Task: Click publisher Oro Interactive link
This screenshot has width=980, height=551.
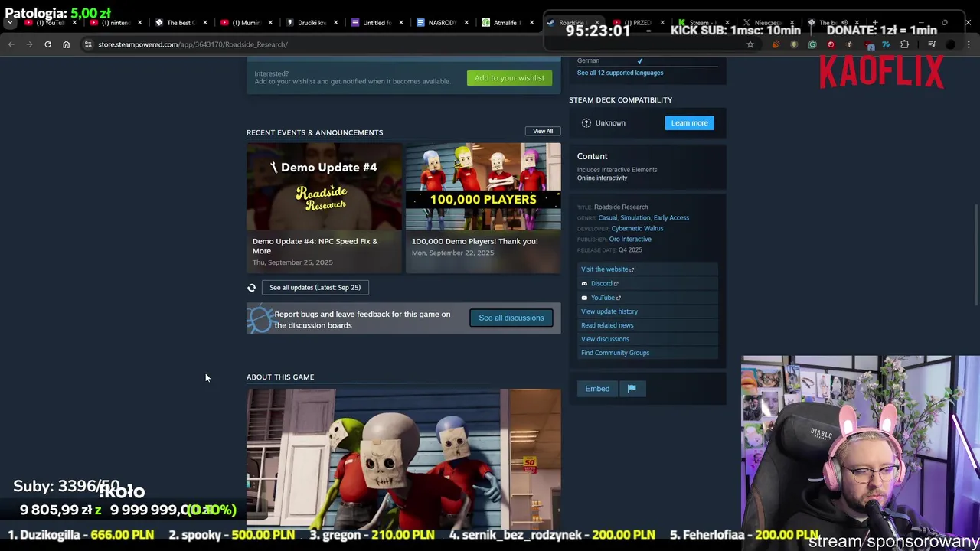Action: click(x=630, y=240)
